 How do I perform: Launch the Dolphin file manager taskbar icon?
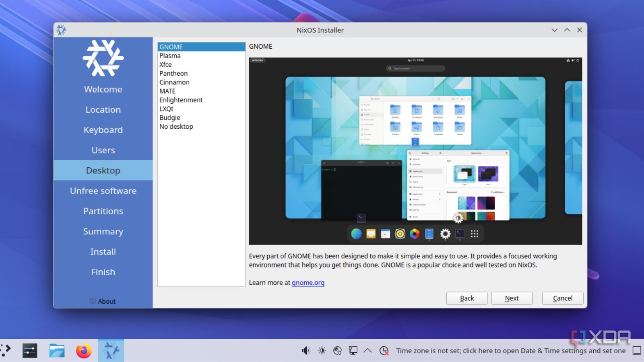pyautogui.click(x=57, y=351)
